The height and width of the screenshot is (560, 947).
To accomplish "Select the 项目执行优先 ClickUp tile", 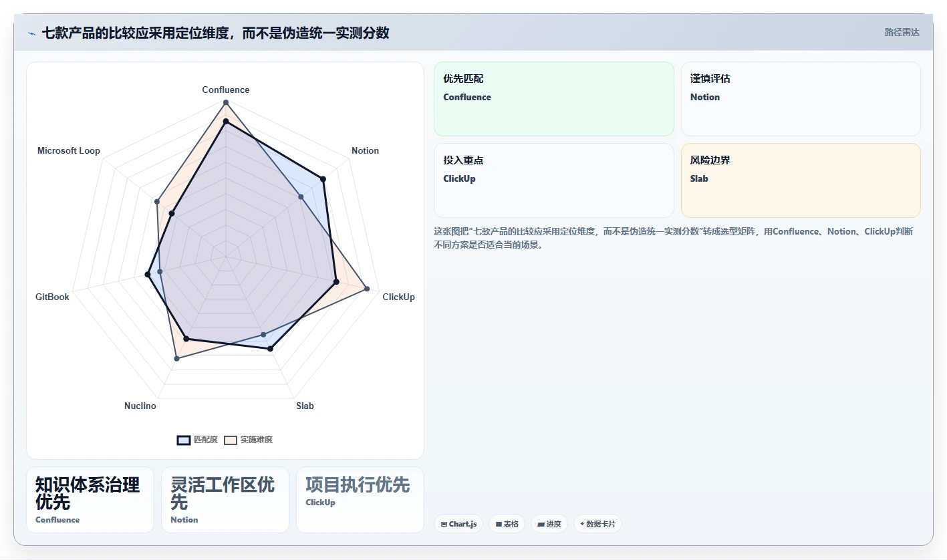I will [360, 500].
